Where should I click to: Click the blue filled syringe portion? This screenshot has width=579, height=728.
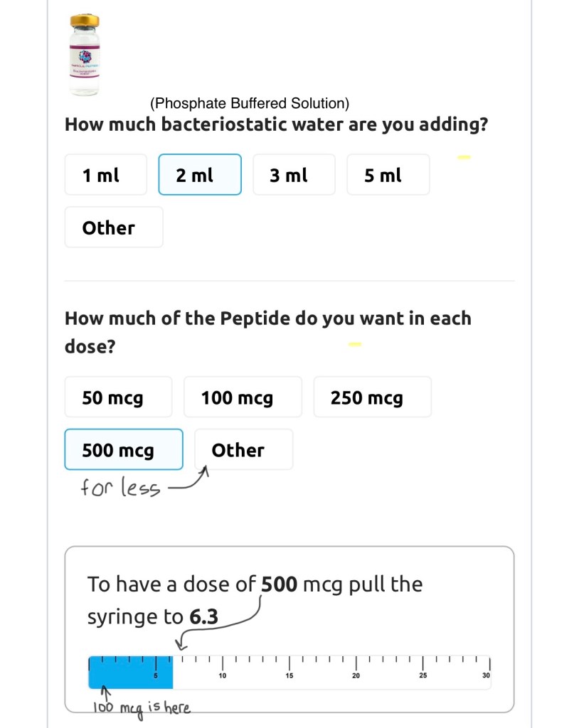pos(131,673)
